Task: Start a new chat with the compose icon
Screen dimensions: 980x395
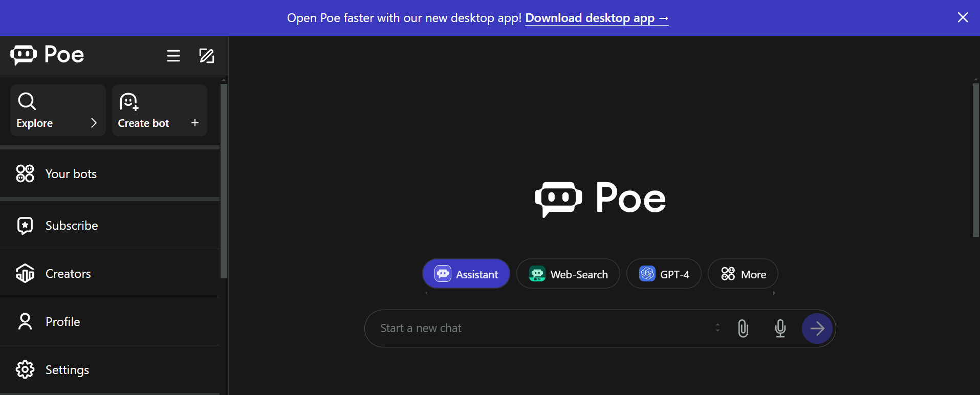Action: 207,56
